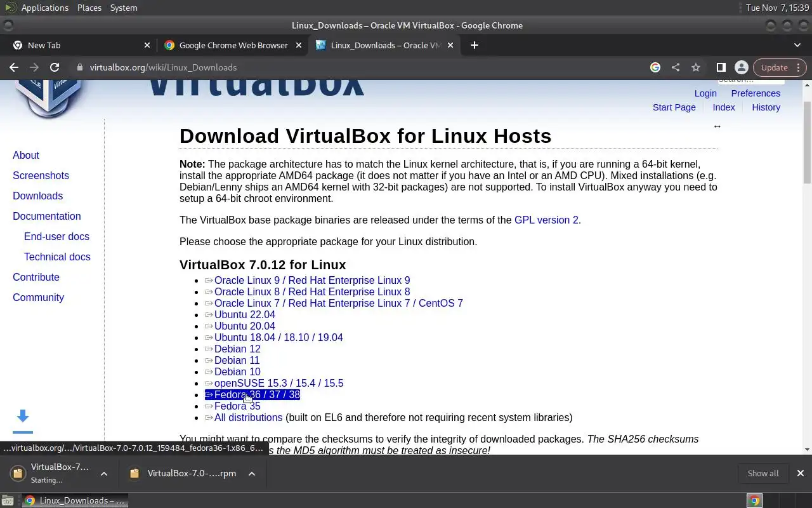
Task: Close the Google Chrome Web Browser tab
Action: tap(299, 45)
